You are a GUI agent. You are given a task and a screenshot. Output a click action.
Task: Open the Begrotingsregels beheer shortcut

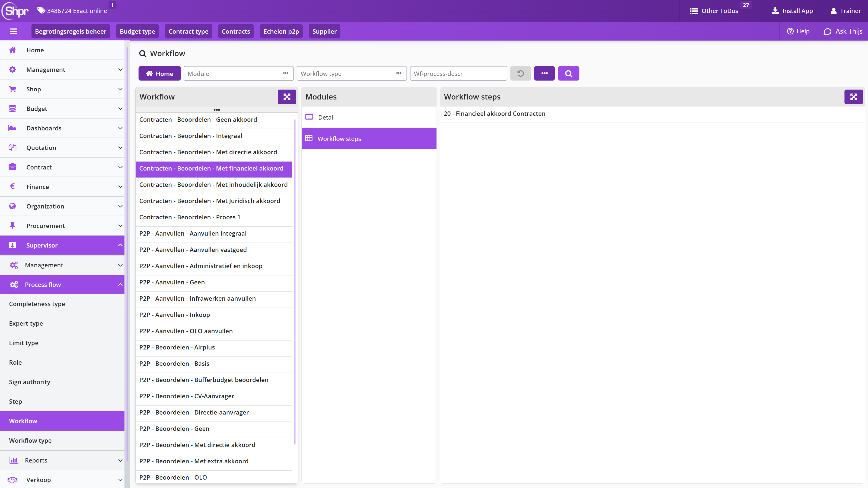71,31
